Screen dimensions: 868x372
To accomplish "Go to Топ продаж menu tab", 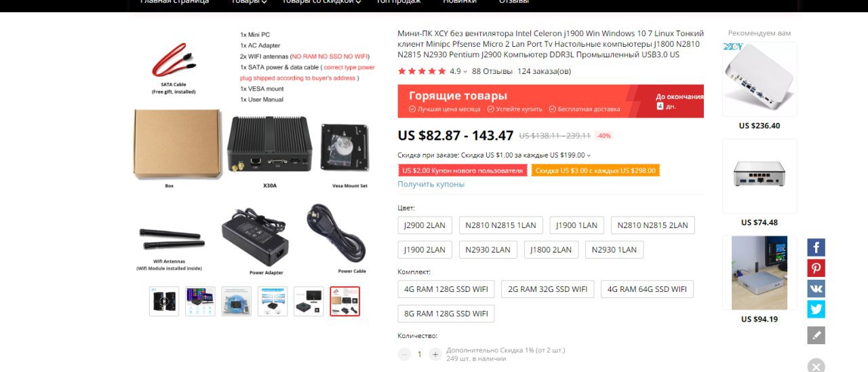I will [x=399, y=1].
